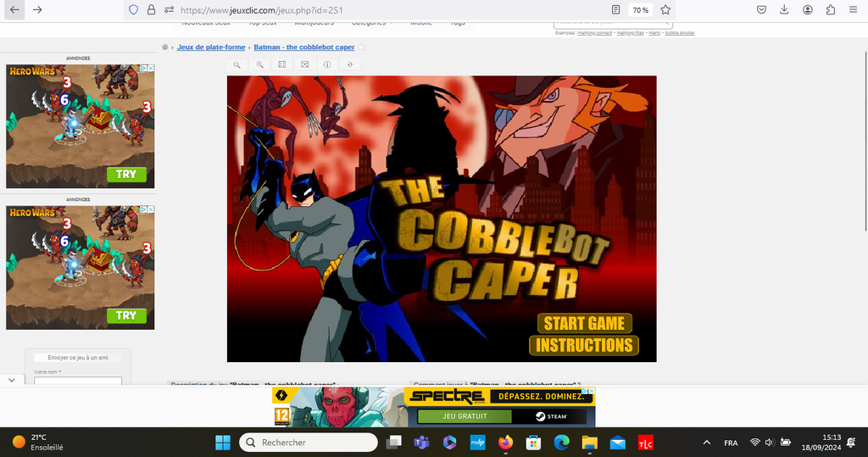Go to site home via breadcrumb house icon
This screenshot has height=457, width=868.
(165, 47)
